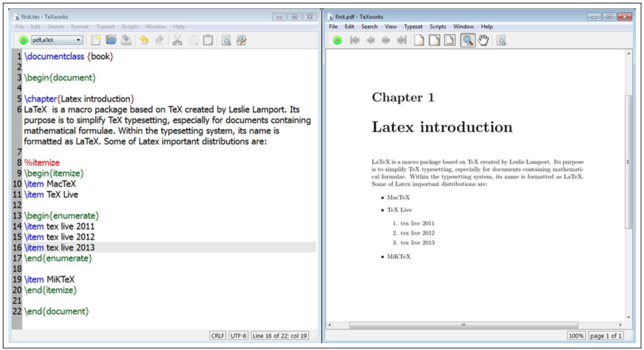Open the Scripts menu in PDF window
This screenshot has height=350, width=644.
pyautogui.click(x=437, y=26)
